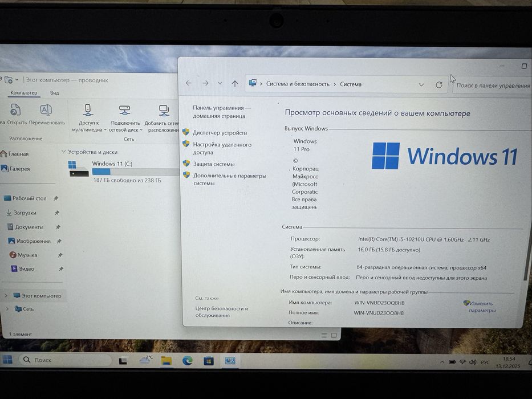The image size is (532, 399).
Task: Click the volume tray icon
Action: (473, 362)
